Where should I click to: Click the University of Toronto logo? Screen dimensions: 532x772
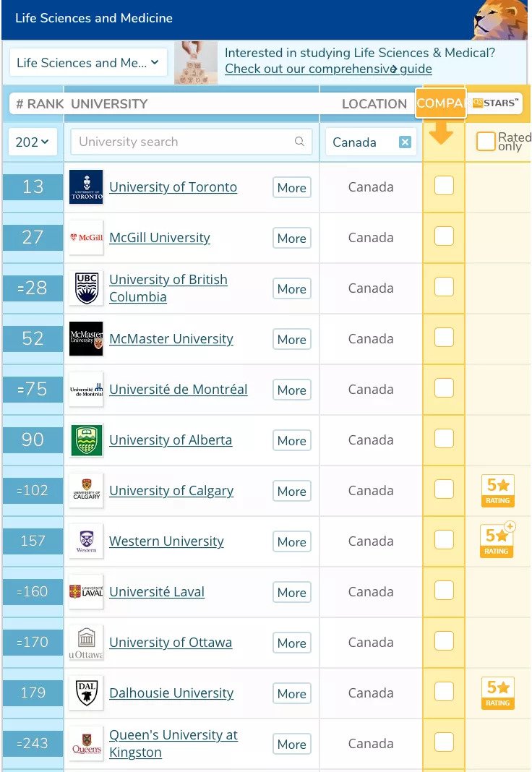pos(86,186)
